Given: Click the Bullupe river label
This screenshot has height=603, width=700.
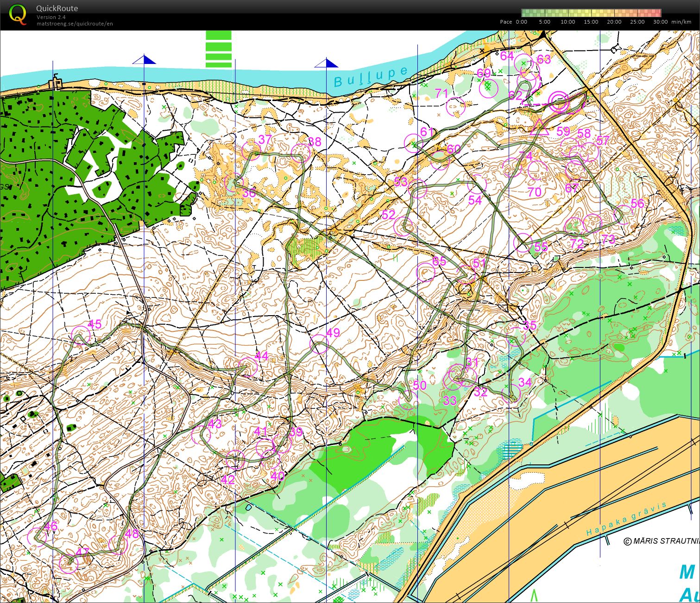Looking at the screenshot, I should click(x=370, y=77).
